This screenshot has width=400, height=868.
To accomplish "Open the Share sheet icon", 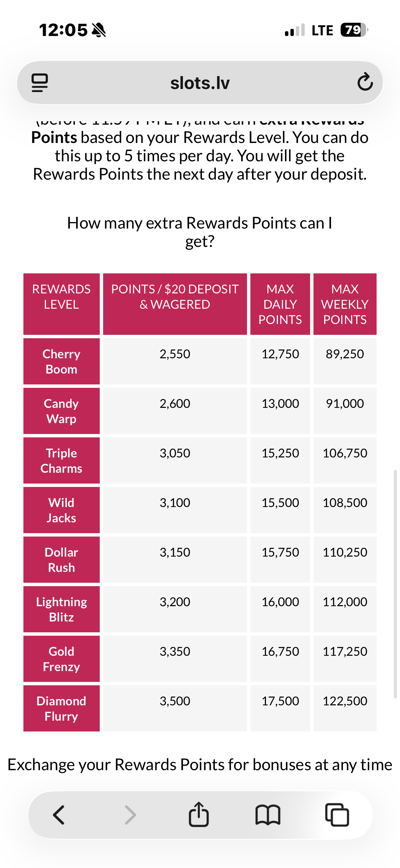I will 199,814.
